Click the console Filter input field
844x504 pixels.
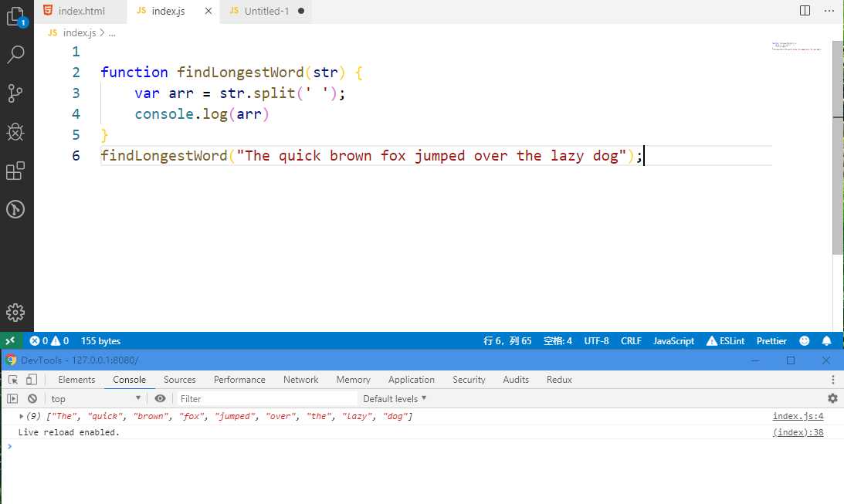pyautogui.click(x=266, y=398)
